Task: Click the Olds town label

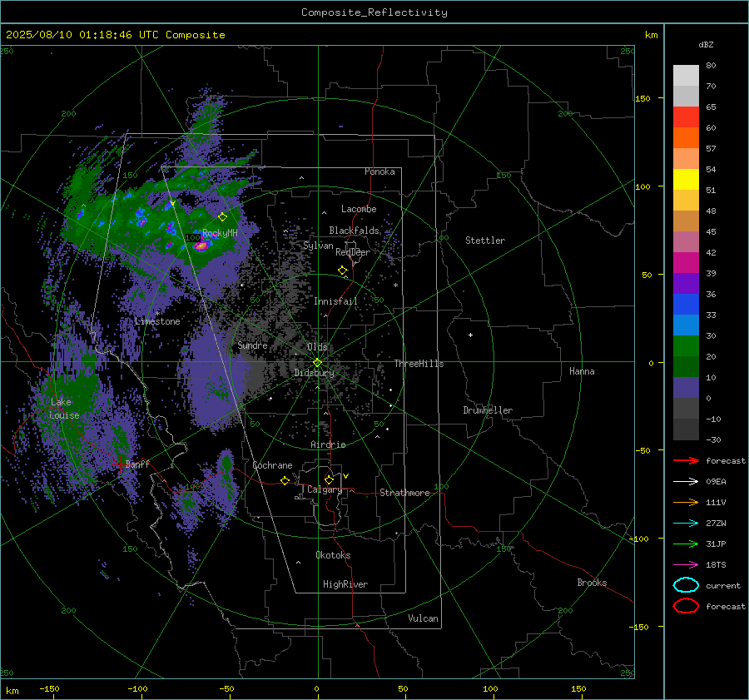Action: click(x=317, y=346)
